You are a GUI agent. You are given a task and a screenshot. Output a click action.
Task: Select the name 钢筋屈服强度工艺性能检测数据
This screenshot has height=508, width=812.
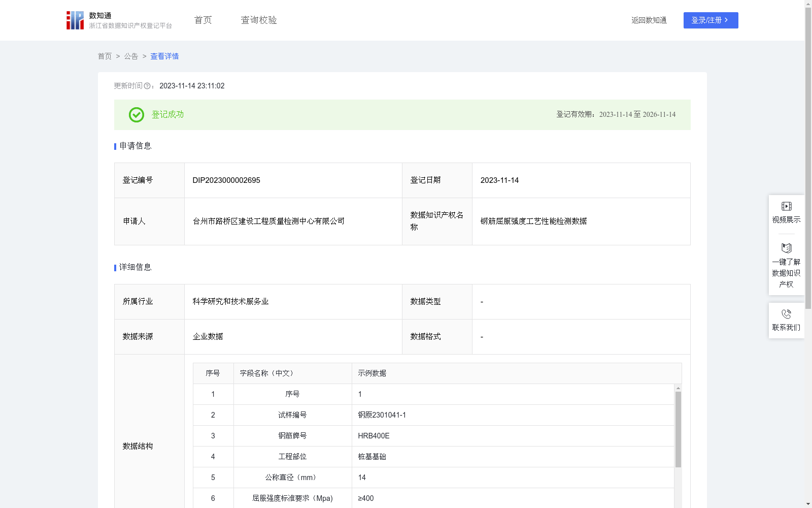click(x=533, y=221)
